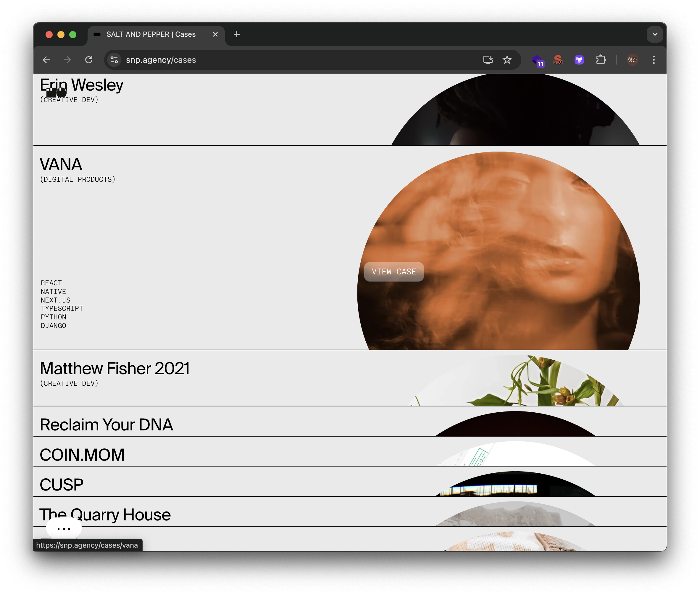Screen dimensions: 700x595
Task: Click the browser back arrow
Action: [46, 60]
